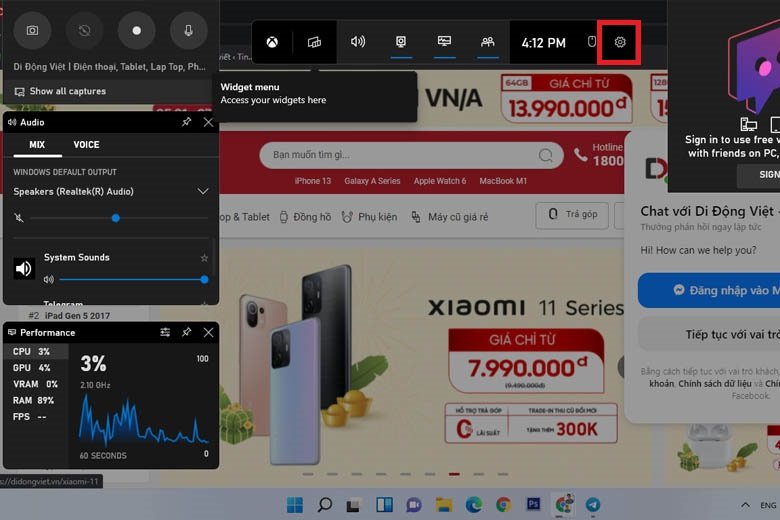Image resolution: width=780 pixels, height=520 pixels.
Task: Take a screenshot with the camera button
Action: 32,31
